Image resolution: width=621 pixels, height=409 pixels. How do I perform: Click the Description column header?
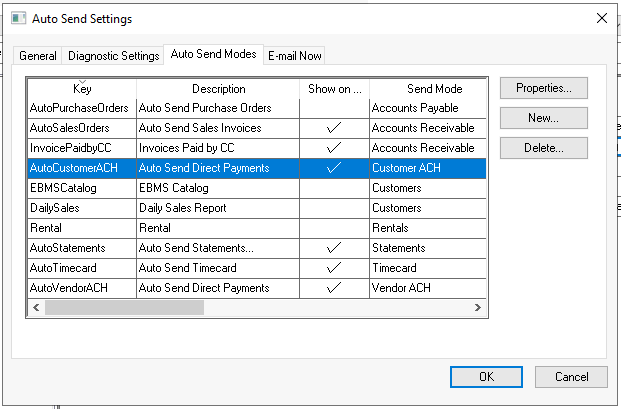coord(218,89)
